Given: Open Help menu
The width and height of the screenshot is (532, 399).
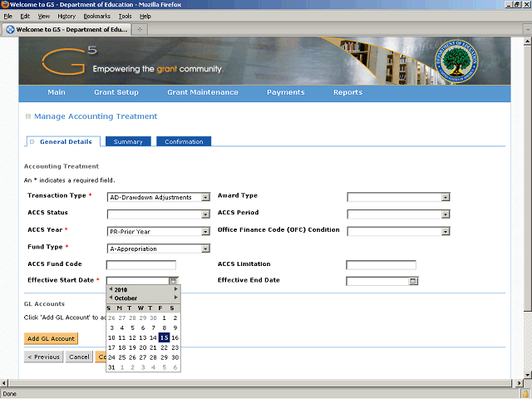Looking at the screenshot, I should tap(145, 17).
